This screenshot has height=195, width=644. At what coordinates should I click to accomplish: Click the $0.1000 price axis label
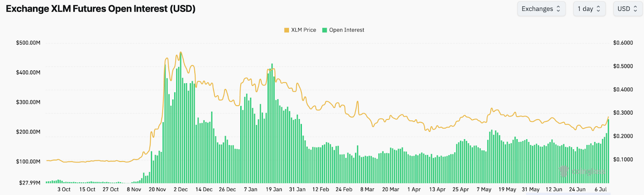[623, 160]
